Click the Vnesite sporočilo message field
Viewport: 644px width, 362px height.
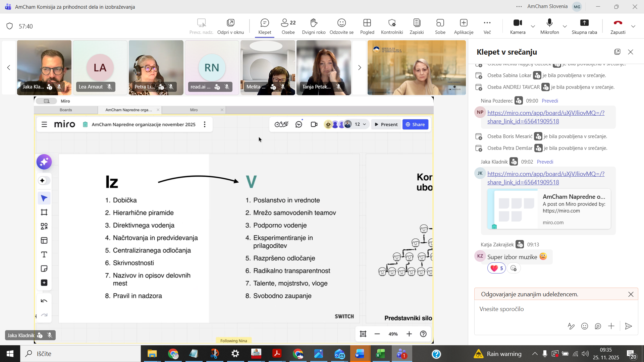[x=550, y=309]
